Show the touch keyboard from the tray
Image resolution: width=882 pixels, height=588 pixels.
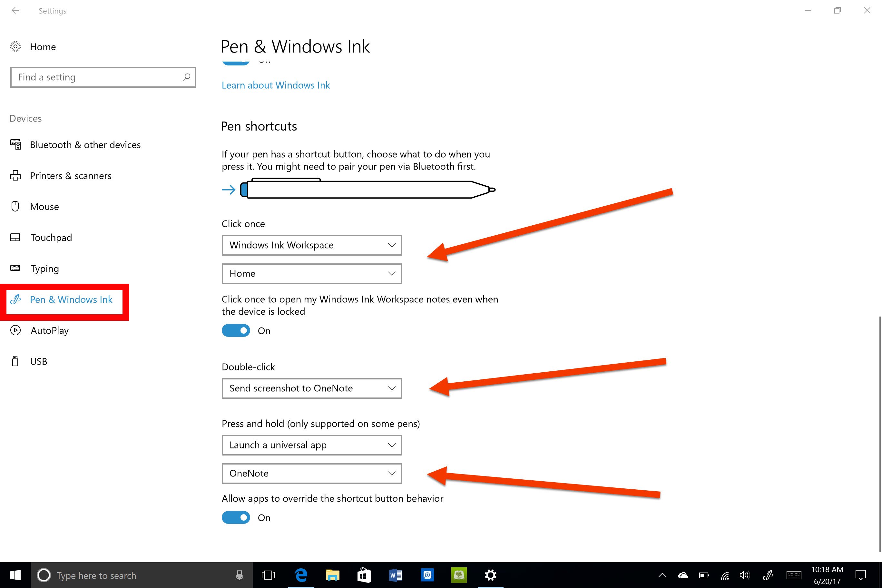[794, 575]
